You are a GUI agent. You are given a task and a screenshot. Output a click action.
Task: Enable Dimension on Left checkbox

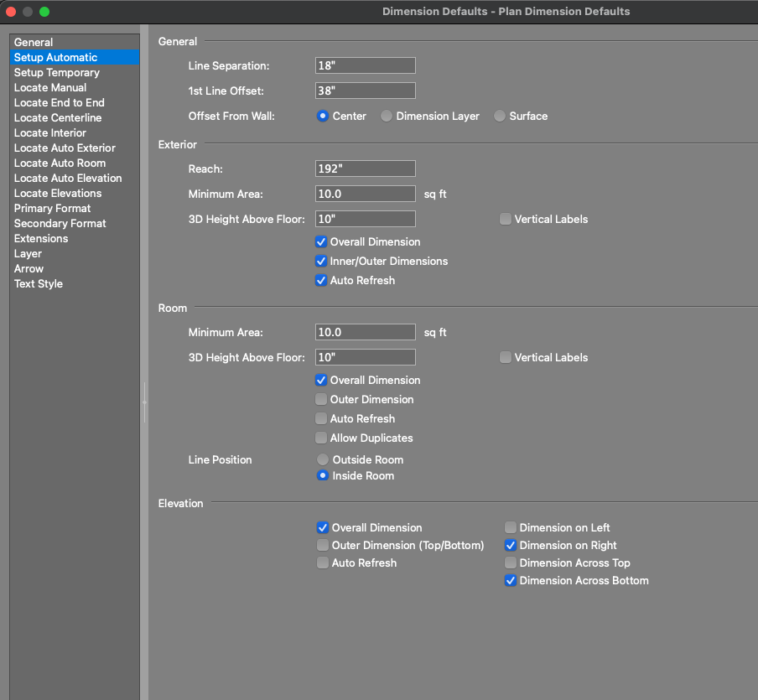coord(511,528)
